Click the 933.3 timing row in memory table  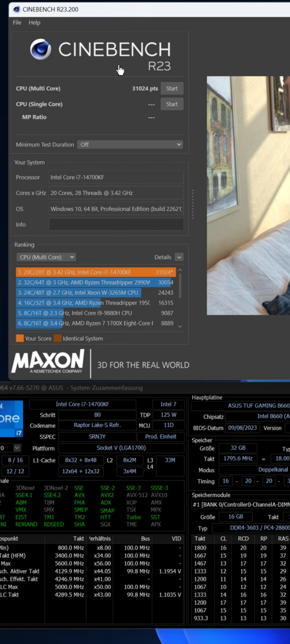tap(240, 618)
